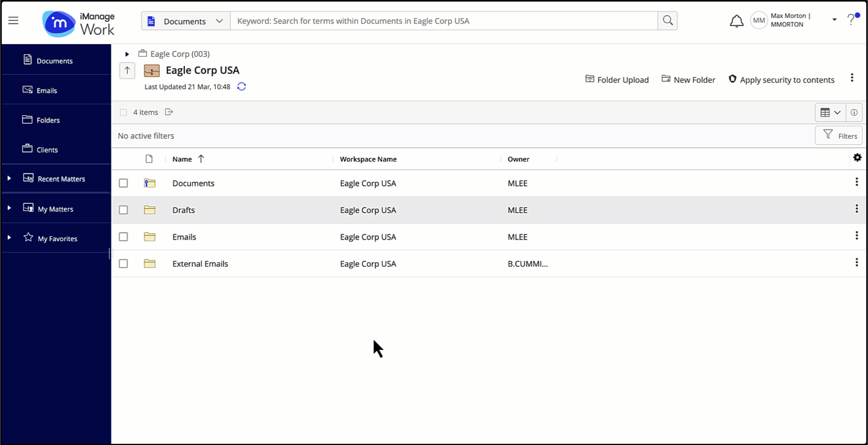Click the refresh icon next to Last Updated
The height and width of the screenshot is (445, 868).
[x=241, y=86]
